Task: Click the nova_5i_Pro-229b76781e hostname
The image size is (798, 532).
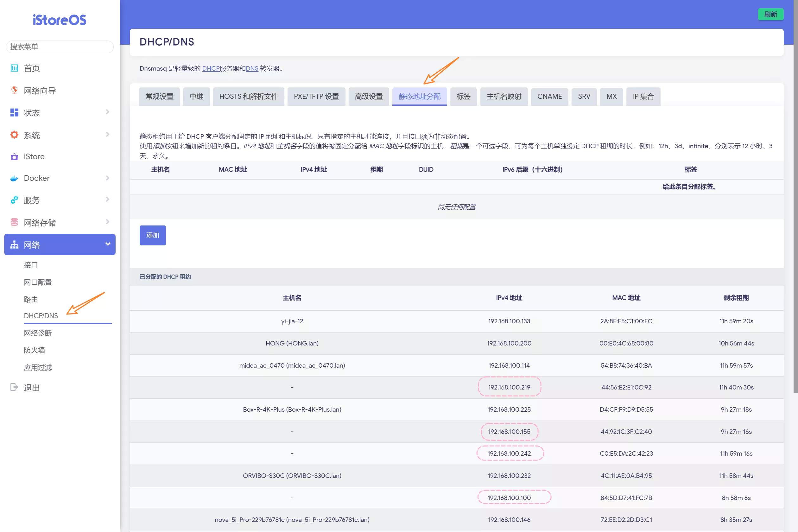Action: pos(292,520)
